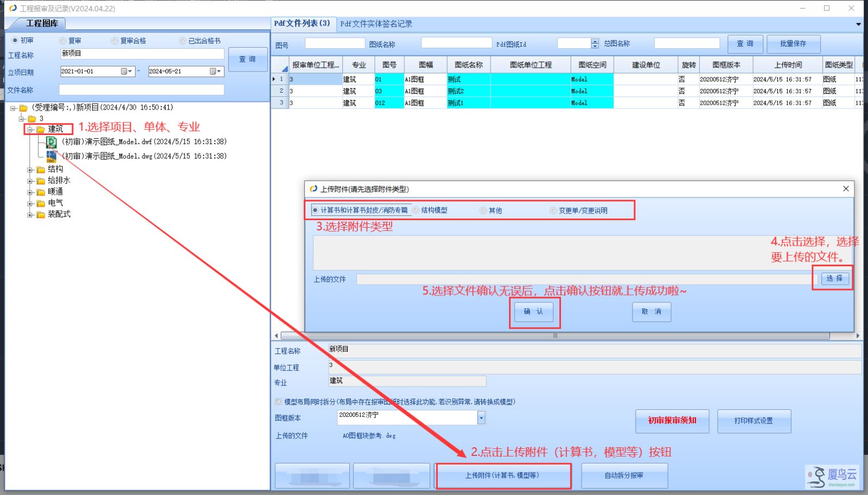Image resolution: width=868 pixels, height=495 pixels.
Task: Open the 图框版本 combo box arrow
Action: point(481,417)
